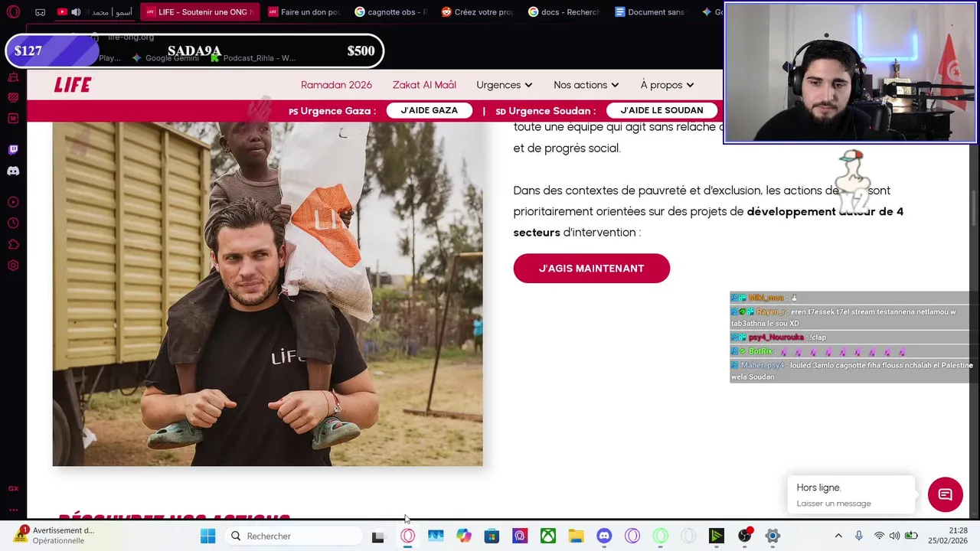This screenshot has width=980, height=551.
Task: Open Podcast_Rihla bookmark
Action: tap(253, 58)
